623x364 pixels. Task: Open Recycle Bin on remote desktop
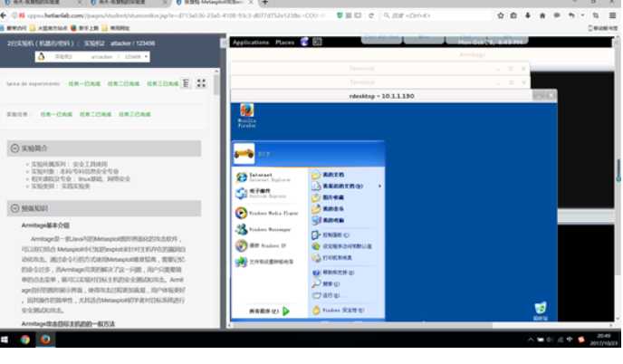pos(541,311)
